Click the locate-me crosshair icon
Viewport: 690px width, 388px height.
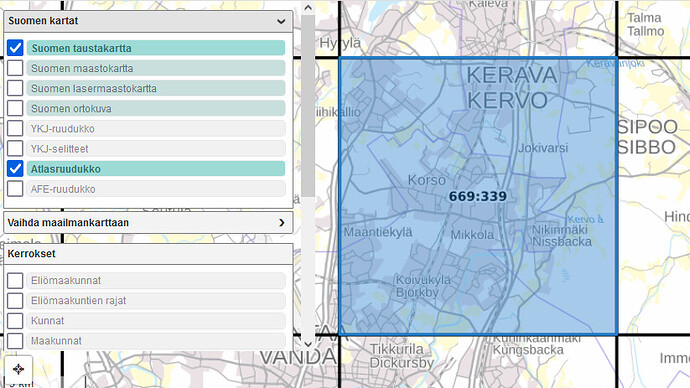18,369
